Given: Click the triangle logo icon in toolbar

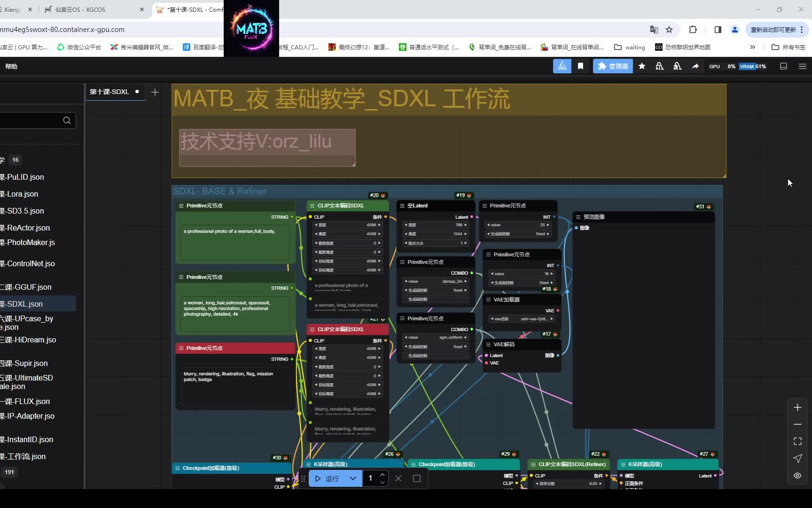Looking at the screenshot, I should pyautogui.click(x=562, y=66).
